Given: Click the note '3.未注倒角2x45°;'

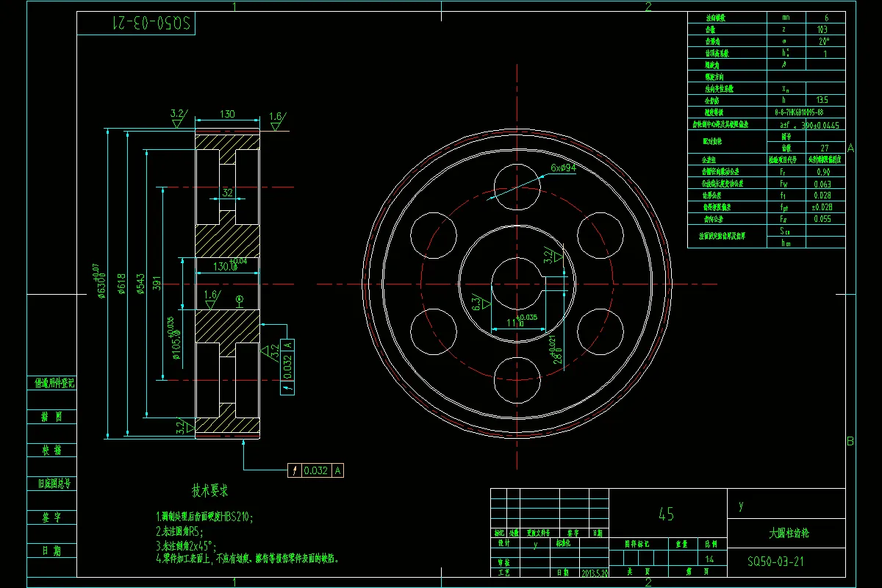Looking at the screenshot, I should point(187,545).
